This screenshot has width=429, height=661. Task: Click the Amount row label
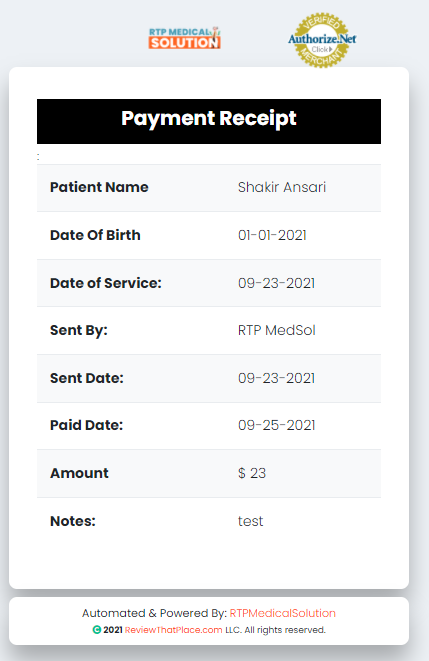click(79, 473)
